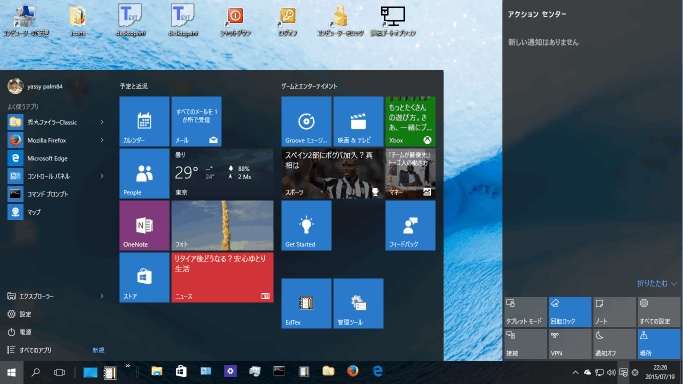Open the Get Started tile

tap(306, 226)
